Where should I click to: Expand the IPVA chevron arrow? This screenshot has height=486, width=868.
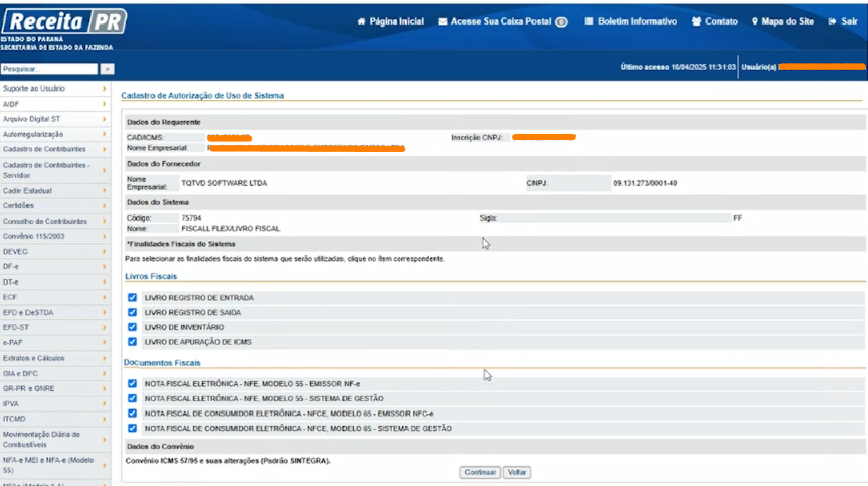pyautogui.click(x=104, y=404)
